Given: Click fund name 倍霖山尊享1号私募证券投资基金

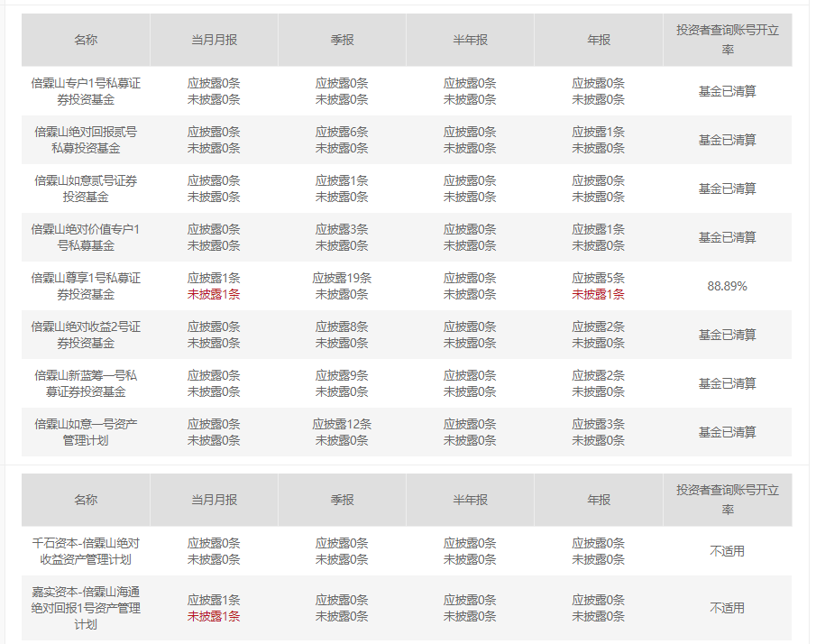Looking at the screenshot, I should tap(86, 286).
